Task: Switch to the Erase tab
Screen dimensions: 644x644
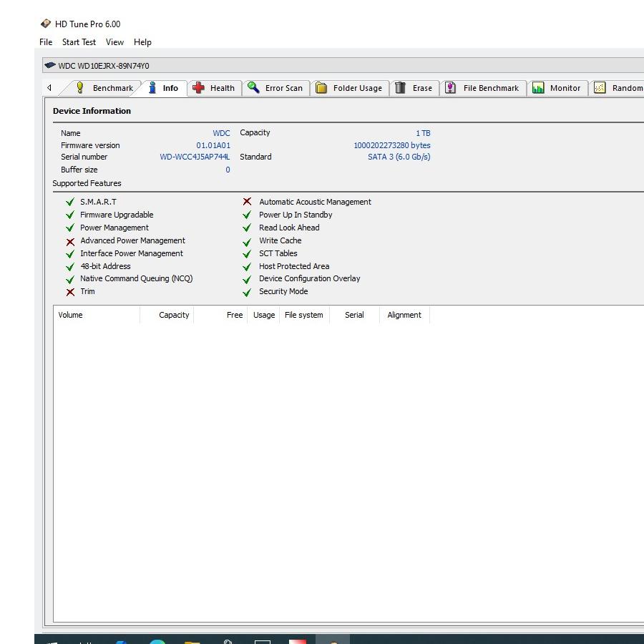Action: (x=414, y=88)
